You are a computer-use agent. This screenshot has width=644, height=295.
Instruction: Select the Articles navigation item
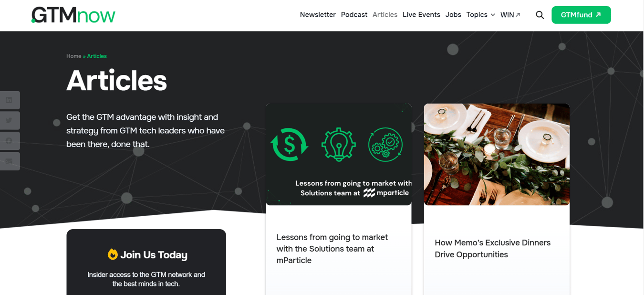point(385,15)
